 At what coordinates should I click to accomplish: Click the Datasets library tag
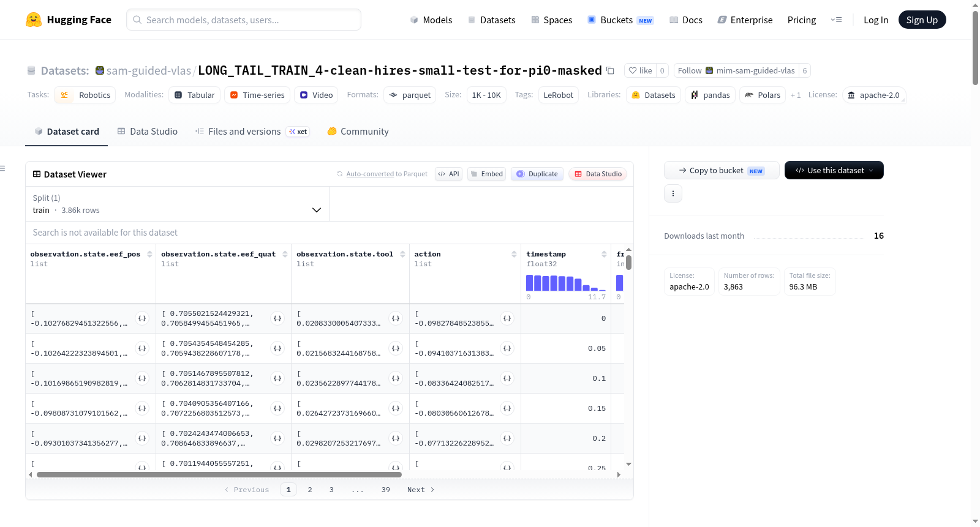654,95
